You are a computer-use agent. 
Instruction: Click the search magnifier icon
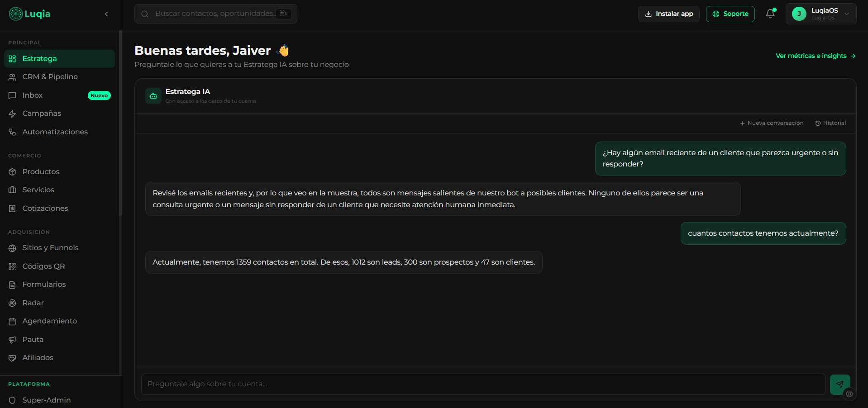pyautogui.click(x=145, y=14)
